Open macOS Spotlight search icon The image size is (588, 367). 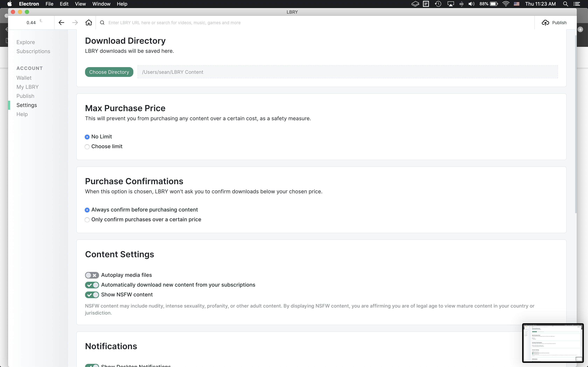(565, 4)
